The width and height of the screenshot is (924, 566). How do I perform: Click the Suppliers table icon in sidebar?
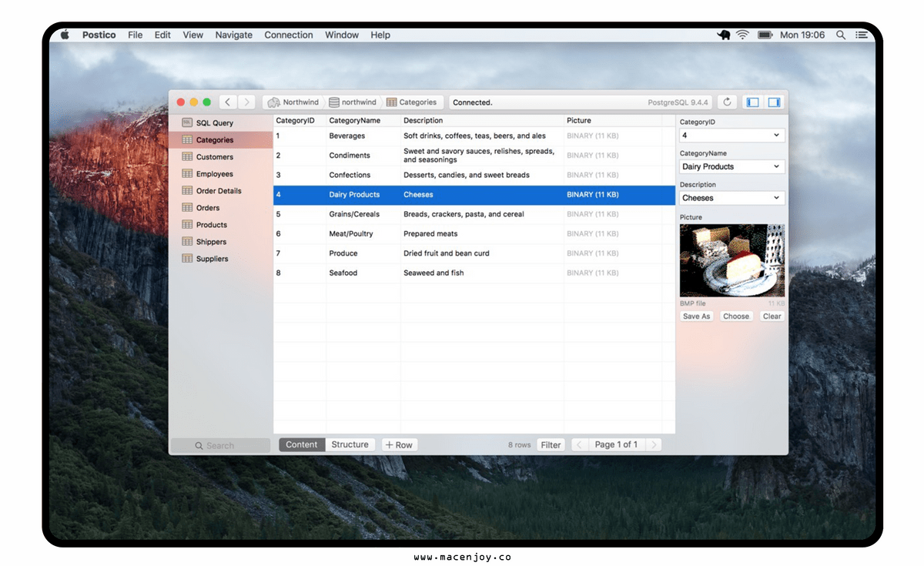[187, 258]
